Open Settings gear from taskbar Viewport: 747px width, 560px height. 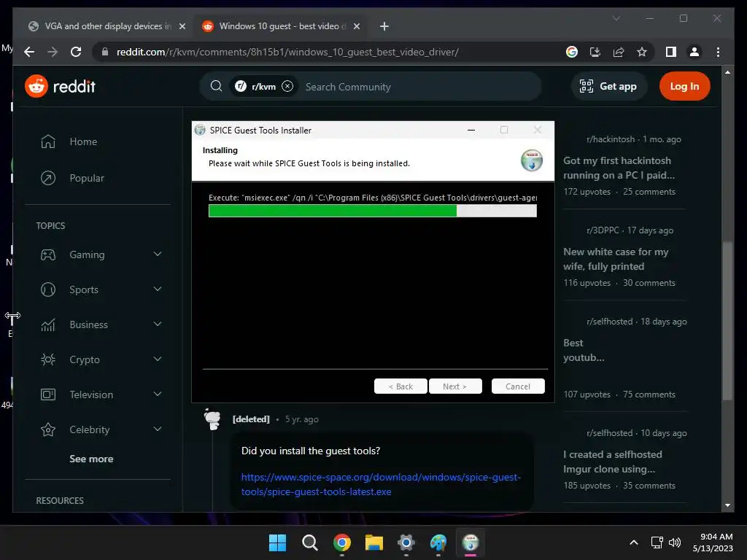406,542
